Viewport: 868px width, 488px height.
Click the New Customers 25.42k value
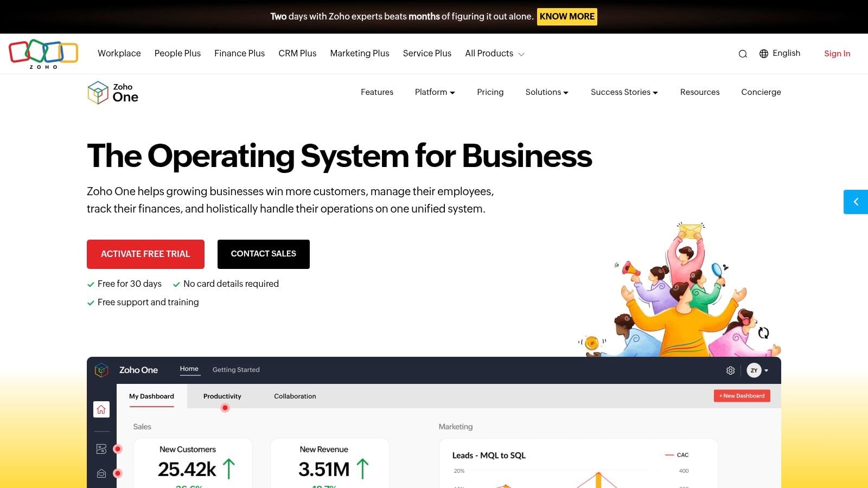(x=187, y=469)
